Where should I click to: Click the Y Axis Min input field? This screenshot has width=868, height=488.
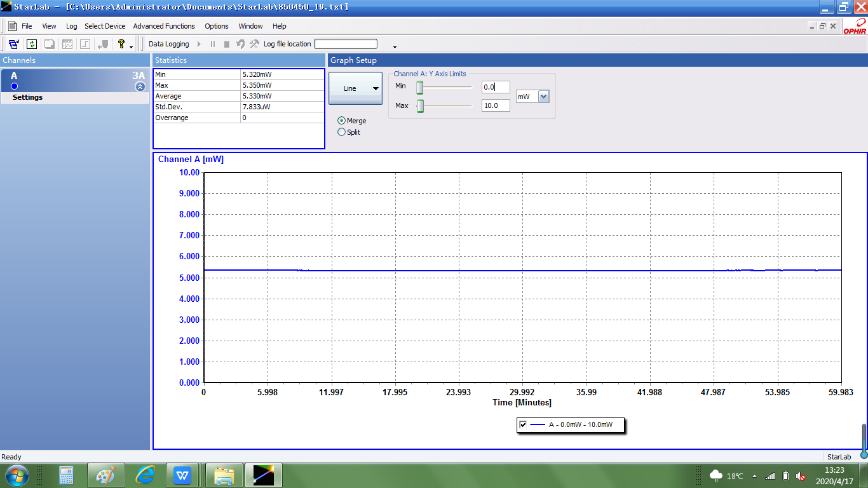coord(495,86)
